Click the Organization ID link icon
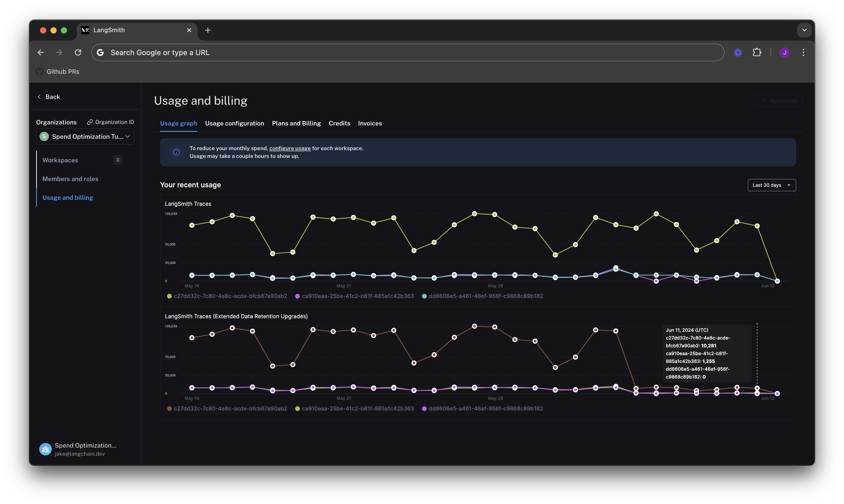The image size is (844, 504). pyautogui.click(x=90, y=122)
